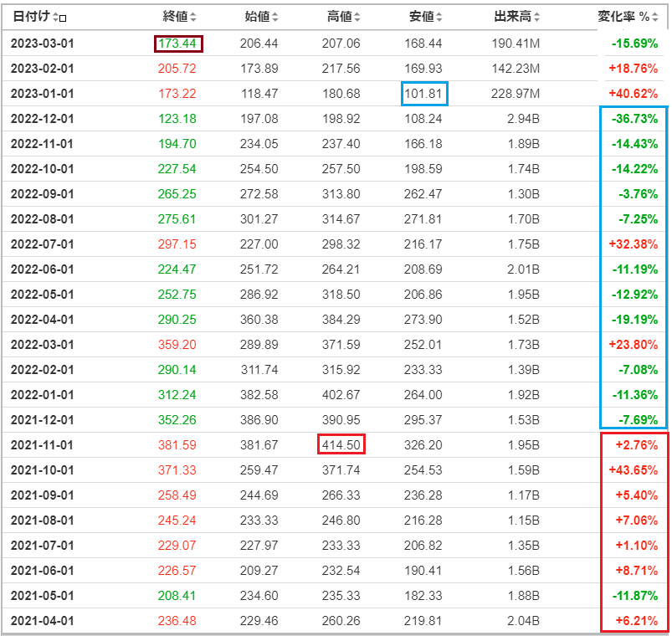Viewport: 672px width, 636px height.
Task: Select the date cell 2022-03-01
Action: [43, 345]
